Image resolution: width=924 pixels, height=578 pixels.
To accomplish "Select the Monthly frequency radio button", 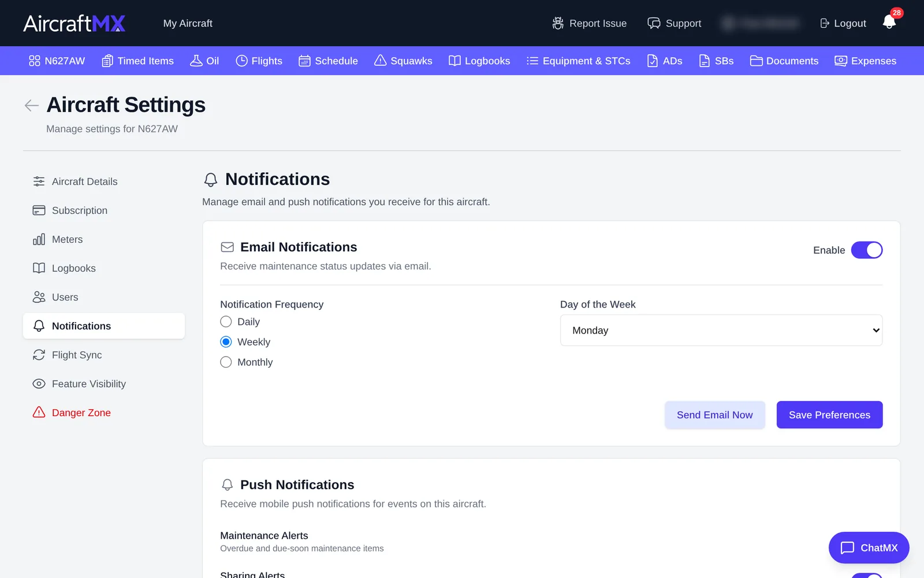I will 226,362.
